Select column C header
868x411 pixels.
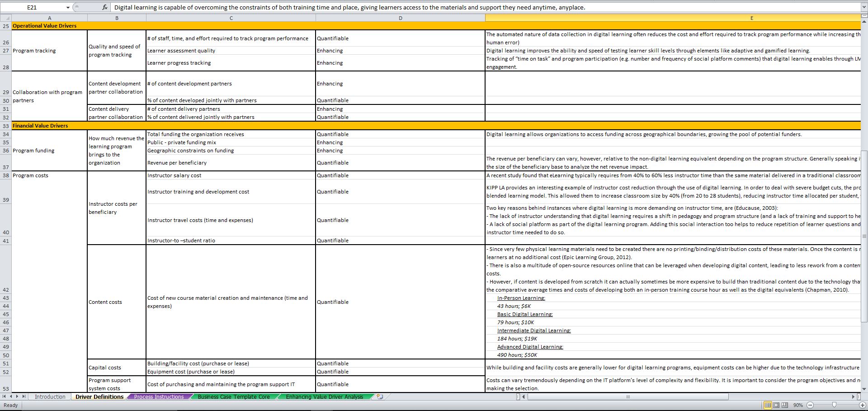pos(231,18)
